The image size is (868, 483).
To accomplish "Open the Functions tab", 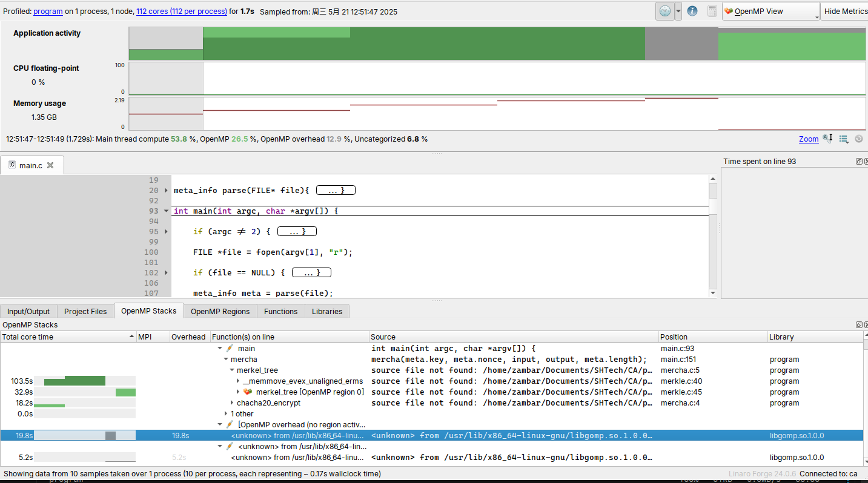I will [x=280, y=311].
